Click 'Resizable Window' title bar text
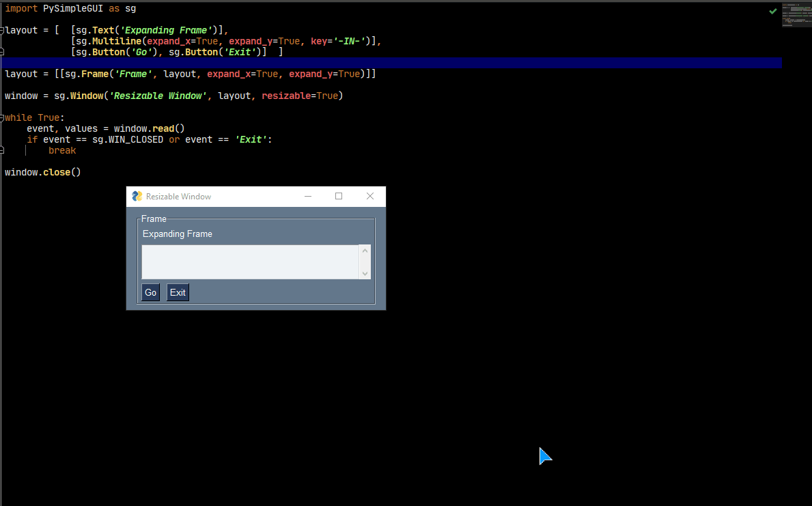 tap(179, 197)
